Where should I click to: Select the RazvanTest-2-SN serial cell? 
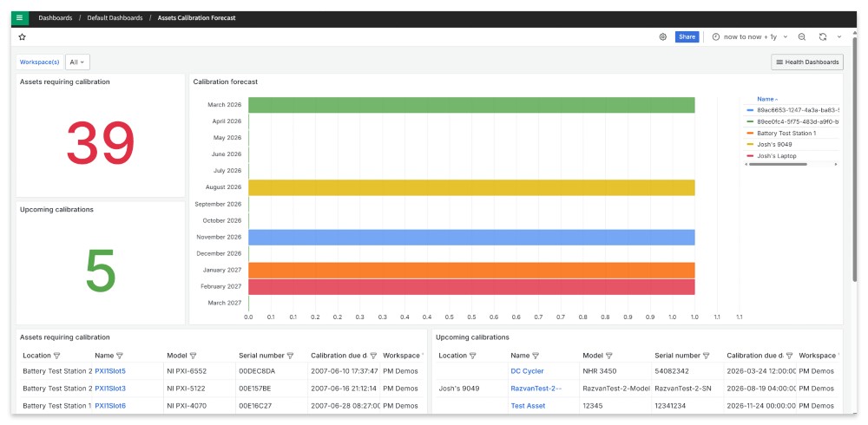[x=688, y=389]
